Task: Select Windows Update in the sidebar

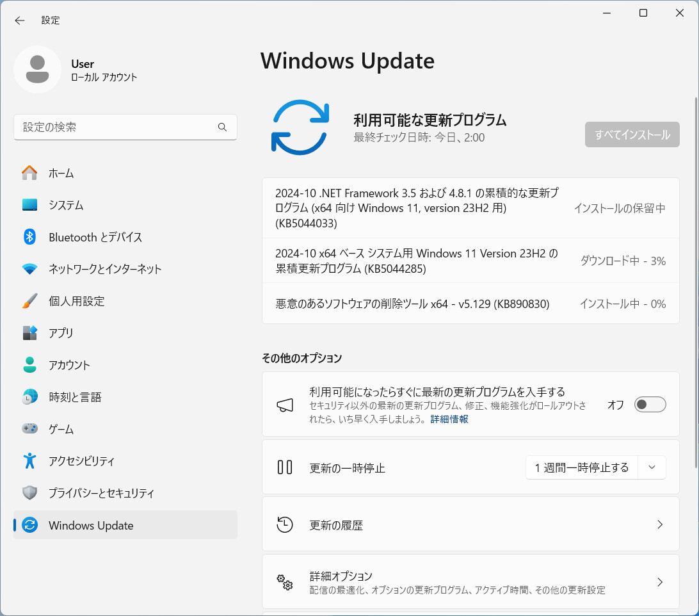Action: click(x=125, y=525)
